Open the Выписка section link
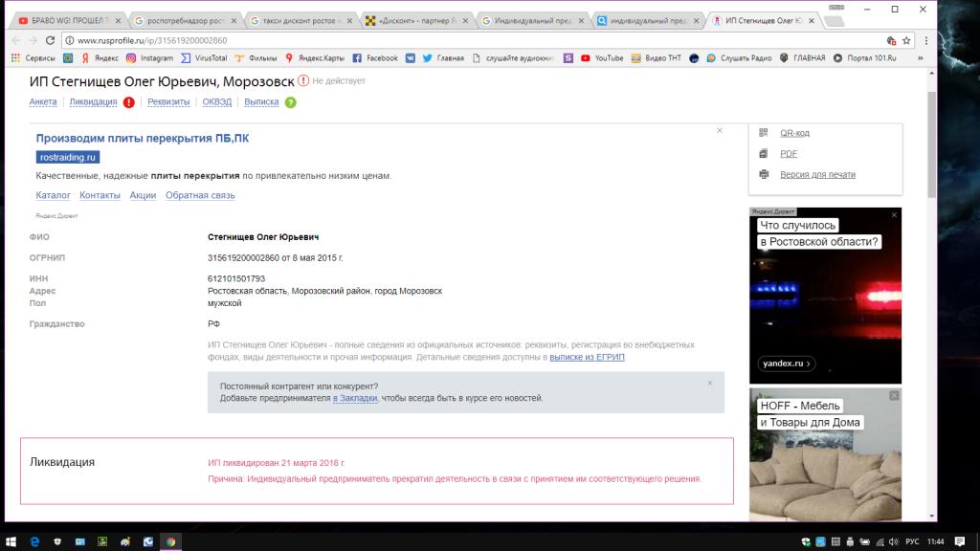 tap(261, 101)
